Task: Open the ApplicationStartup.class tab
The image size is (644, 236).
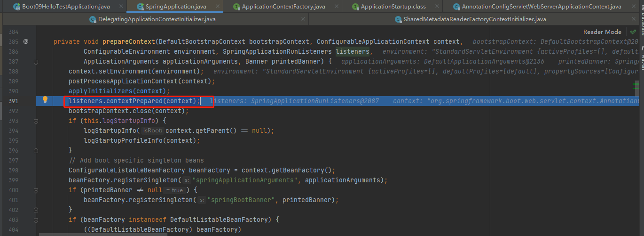Action: coord(393,7)
